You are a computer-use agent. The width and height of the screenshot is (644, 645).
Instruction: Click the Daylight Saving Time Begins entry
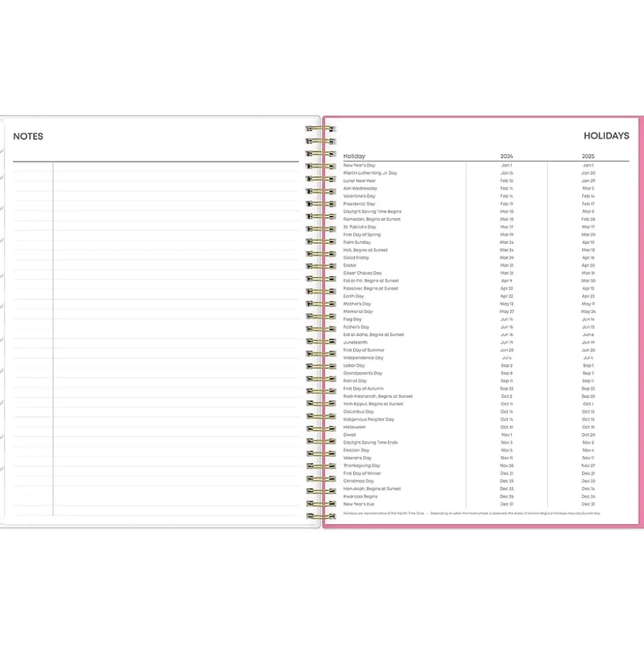coord(372,212)
